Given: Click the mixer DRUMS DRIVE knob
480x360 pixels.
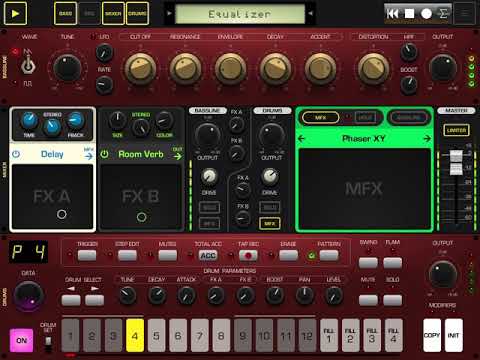Looking at the screenshot, I should (270, 177).
